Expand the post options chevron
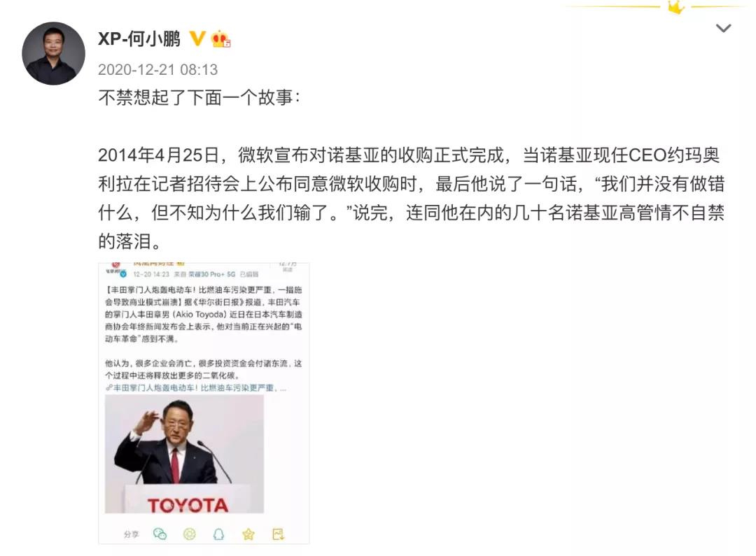The height and width of the screenshot is (556, 756). (723, 29)
